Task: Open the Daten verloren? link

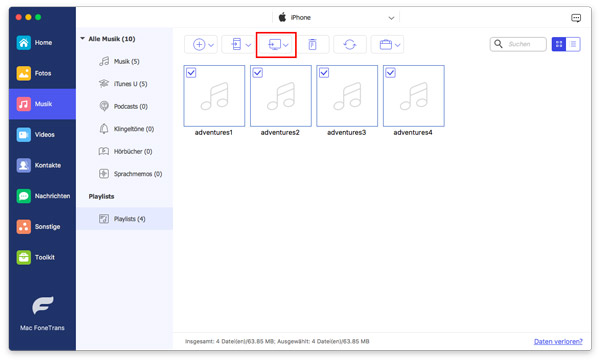Action: click(x=558, y=341)
